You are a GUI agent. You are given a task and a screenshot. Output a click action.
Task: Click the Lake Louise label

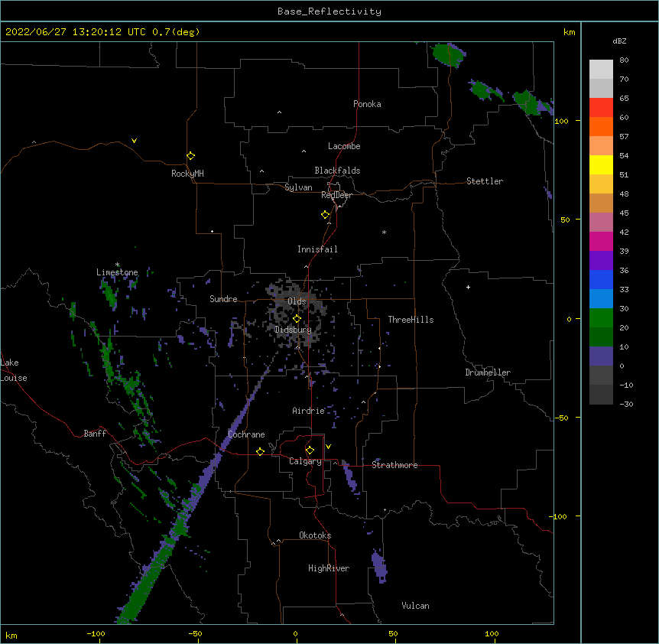14,370
